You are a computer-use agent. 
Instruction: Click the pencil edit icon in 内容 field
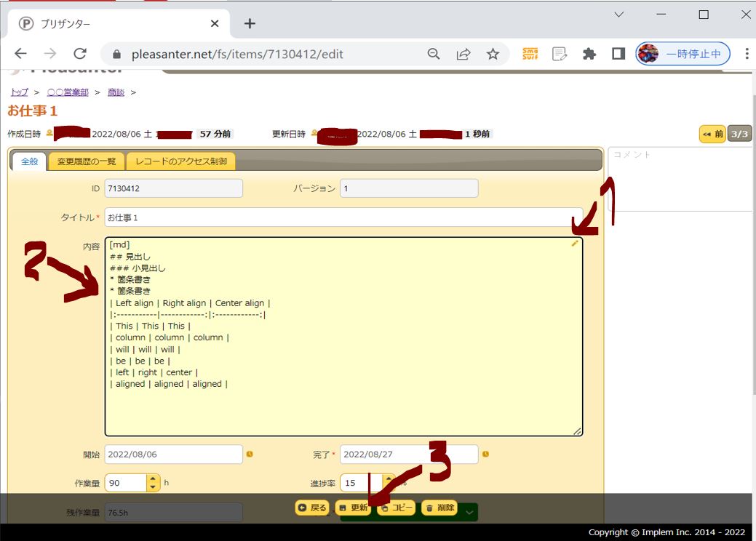click(x=574, y=244)
